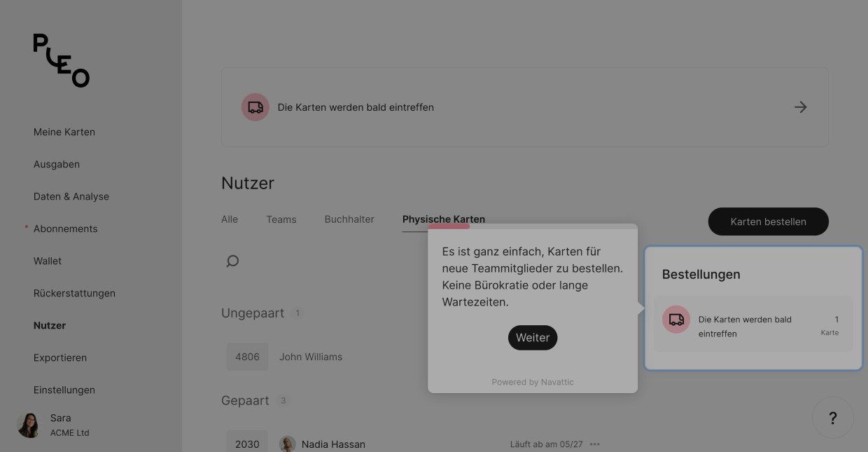Click the help question mark button

point(833,418)
